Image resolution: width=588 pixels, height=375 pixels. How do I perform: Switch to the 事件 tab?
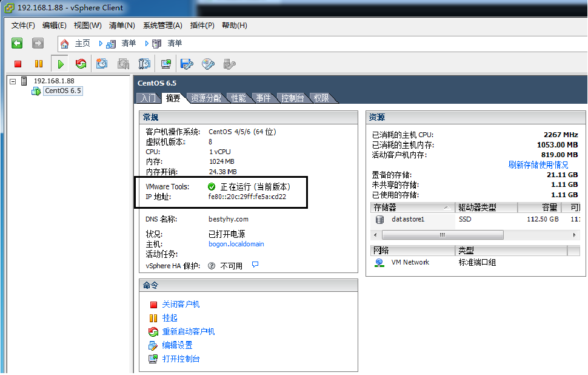[263, 98]
